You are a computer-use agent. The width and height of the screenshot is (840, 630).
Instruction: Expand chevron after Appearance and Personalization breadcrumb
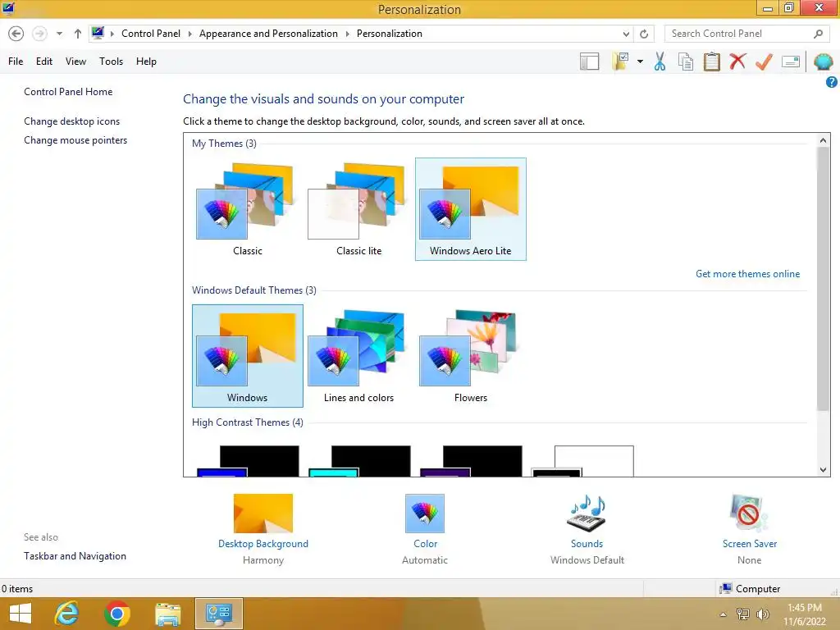click(347, 34)
